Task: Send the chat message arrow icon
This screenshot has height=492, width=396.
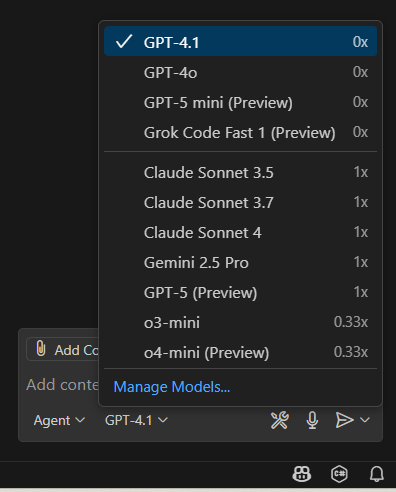Action: click(x=344, y=420)
